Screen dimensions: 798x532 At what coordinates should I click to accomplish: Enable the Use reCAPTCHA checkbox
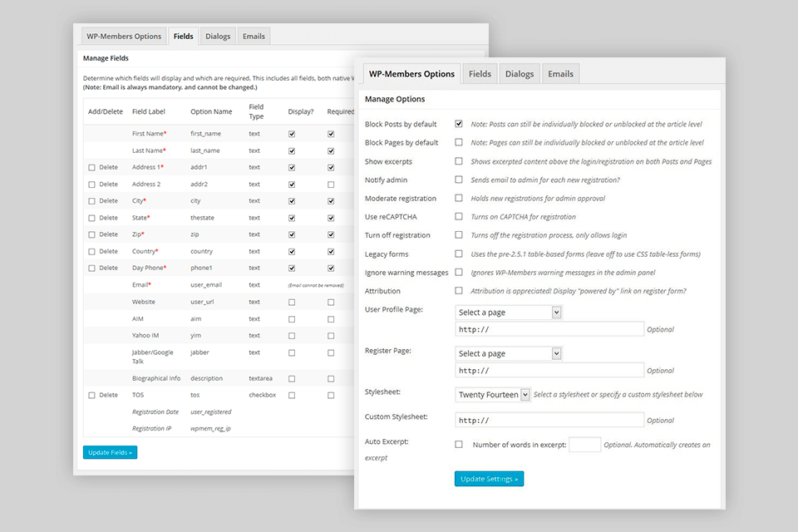(459, 216)
